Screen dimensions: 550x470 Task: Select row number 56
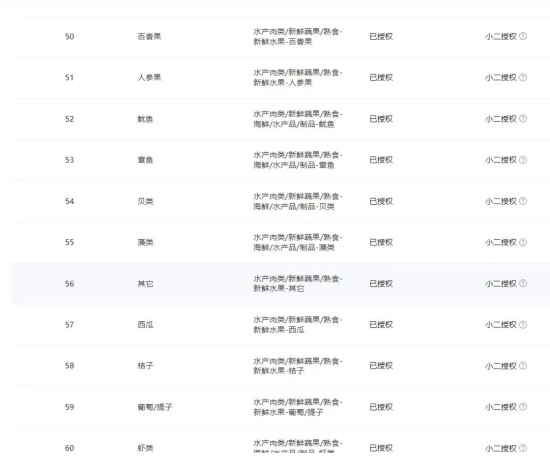[69, 283]
